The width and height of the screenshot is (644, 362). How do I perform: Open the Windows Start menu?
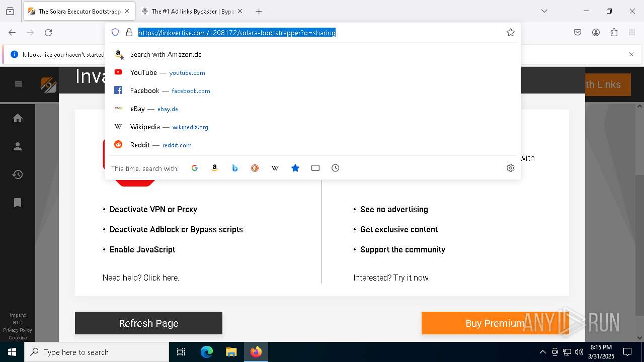tap(12, 352)
